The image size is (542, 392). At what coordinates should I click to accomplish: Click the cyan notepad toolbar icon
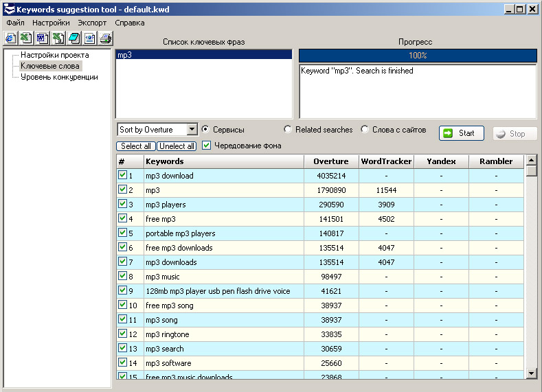[x=74, y=38]
